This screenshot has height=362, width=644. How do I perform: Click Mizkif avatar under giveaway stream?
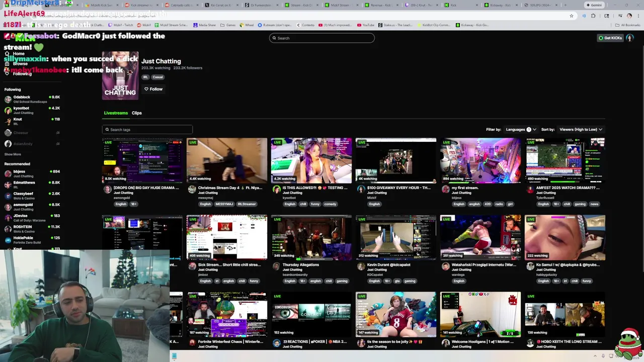(361, 190)
